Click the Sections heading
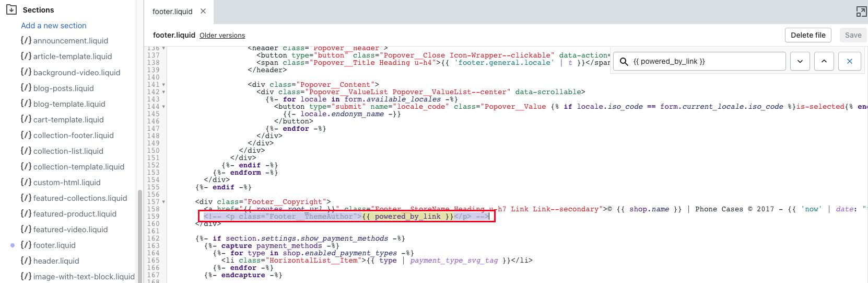Image resolution: width=868 pixels, height=283 pixels. (38, 10)
